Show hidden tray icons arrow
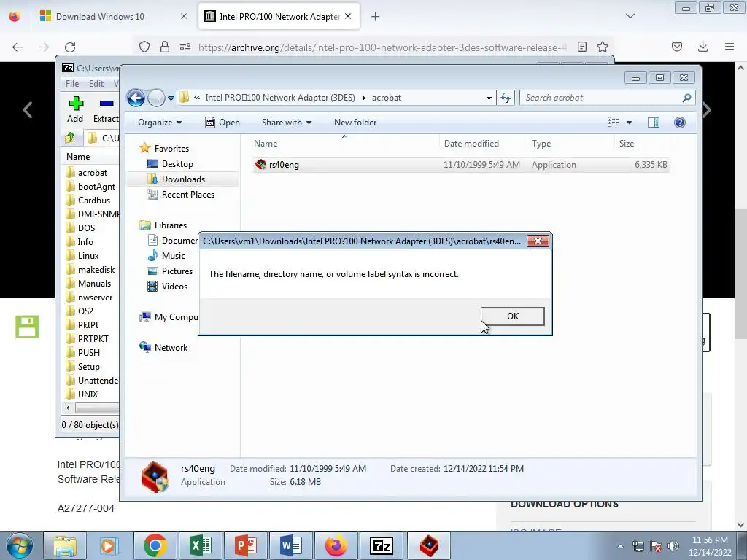Image resolution: width=747 pixels, height=560 pixels. click(x=620, y=546)
